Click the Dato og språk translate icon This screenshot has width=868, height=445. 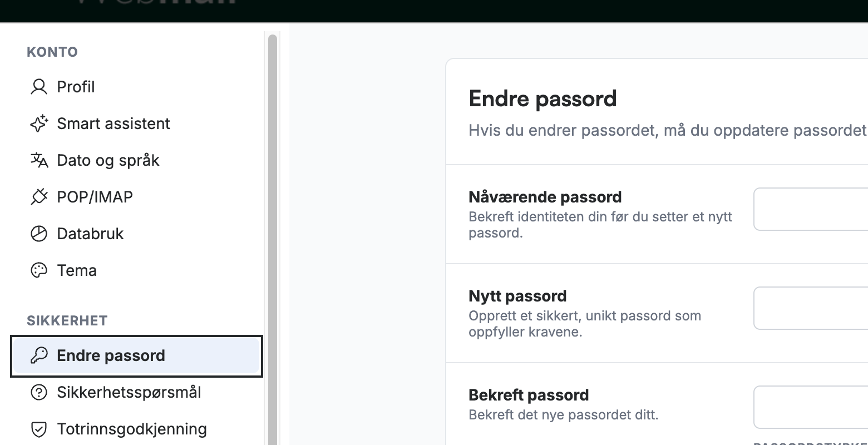pos(38,160)
